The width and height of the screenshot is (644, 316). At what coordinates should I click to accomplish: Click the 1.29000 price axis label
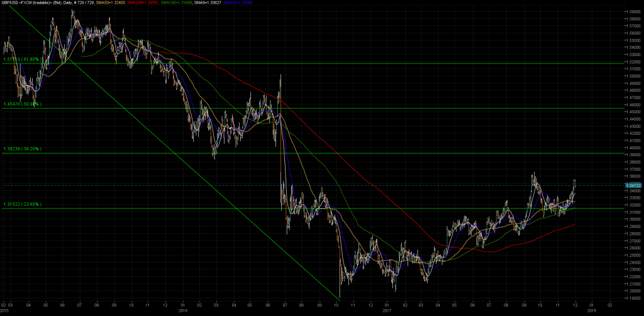click(x=633, y=227)
